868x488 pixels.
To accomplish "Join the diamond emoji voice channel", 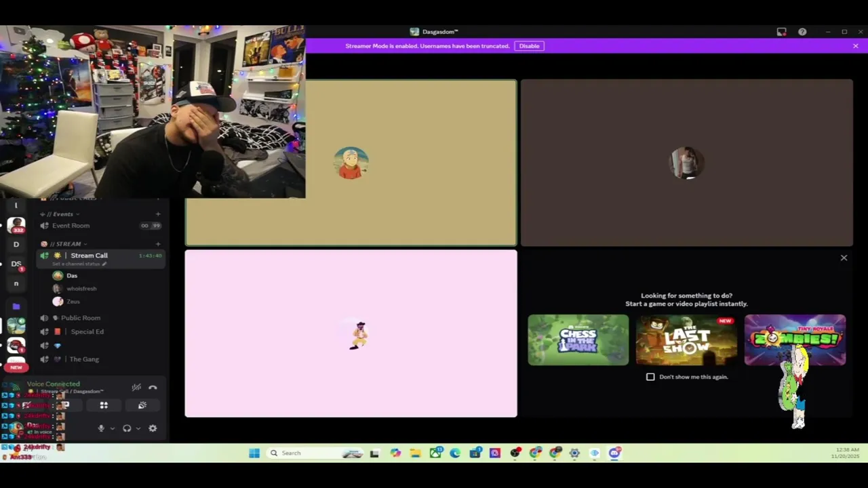I will coord(102,346).
